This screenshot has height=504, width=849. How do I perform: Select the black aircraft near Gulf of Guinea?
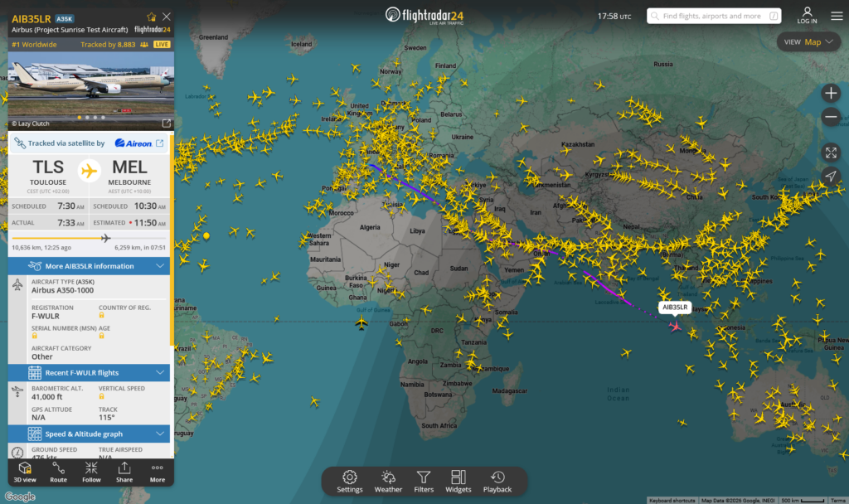(361, 324)
